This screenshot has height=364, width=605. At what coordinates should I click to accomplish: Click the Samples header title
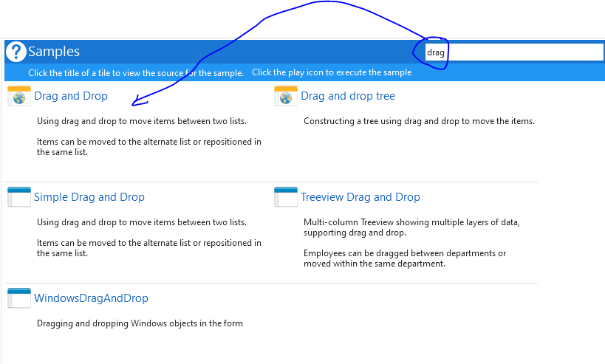pos(54,51)
